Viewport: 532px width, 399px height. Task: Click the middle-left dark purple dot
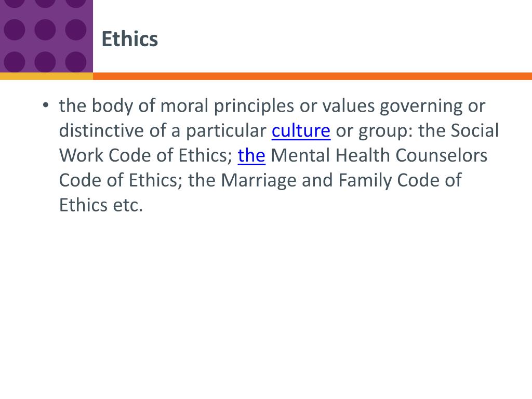[14, 30]
